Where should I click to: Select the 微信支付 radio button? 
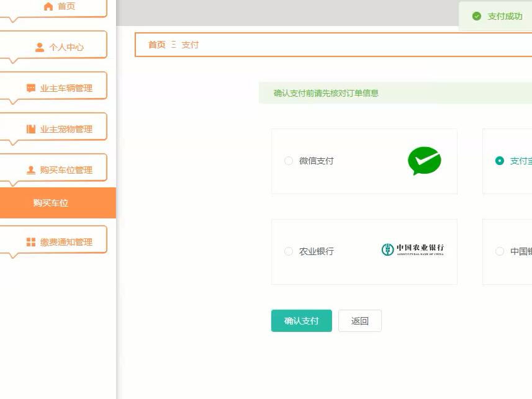pos(289,161)
